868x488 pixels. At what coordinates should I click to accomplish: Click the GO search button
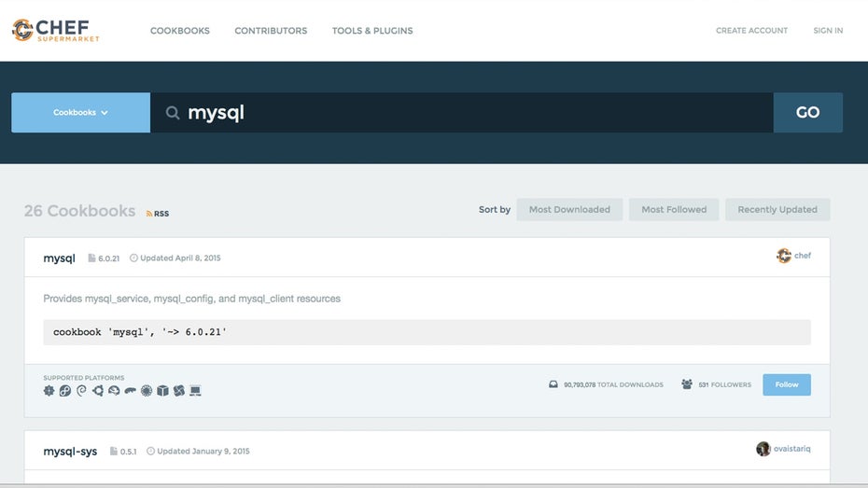pyautogui.click(x=807, y=112)
